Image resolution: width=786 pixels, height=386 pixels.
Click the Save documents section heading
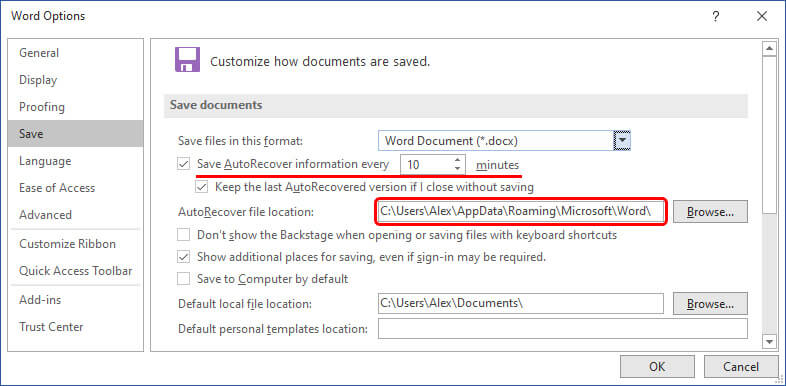(x=216, y=105)
